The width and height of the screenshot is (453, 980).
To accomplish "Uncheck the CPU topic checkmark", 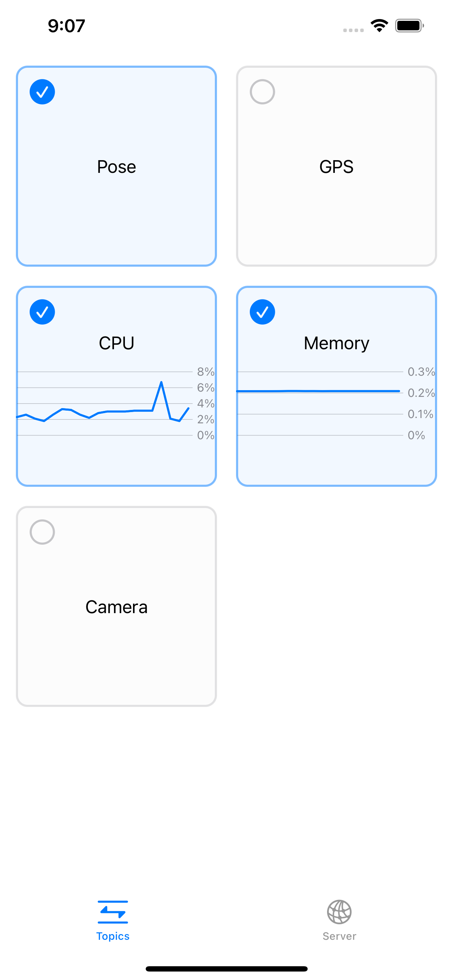I will tap(42, 312).
